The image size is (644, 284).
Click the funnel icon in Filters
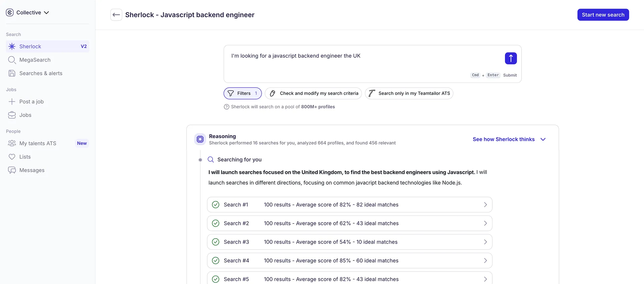[x=231, y=93]
